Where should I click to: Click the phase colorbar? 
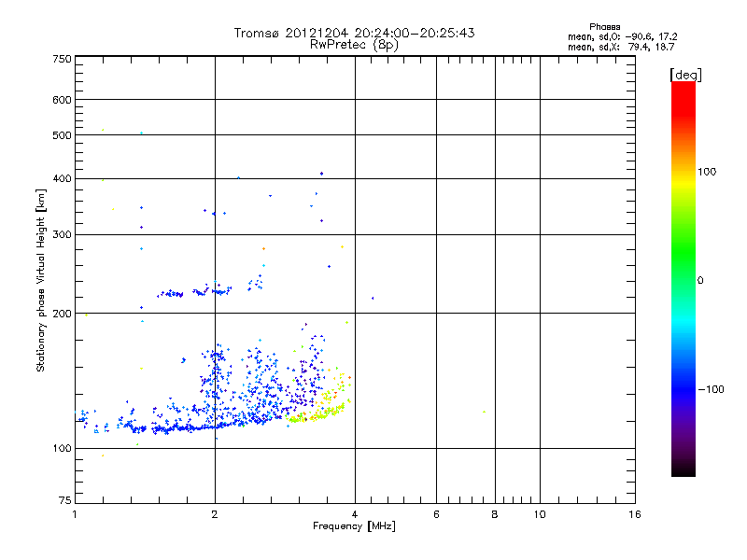[x=684, y=278]
